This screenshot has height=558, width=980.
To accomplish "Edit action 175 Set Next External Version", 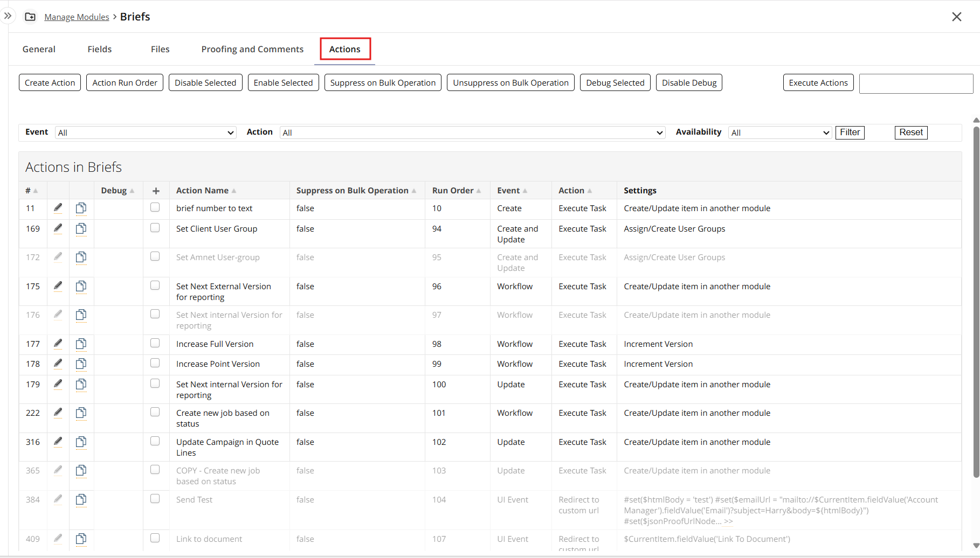I will (x=58, y=286).
